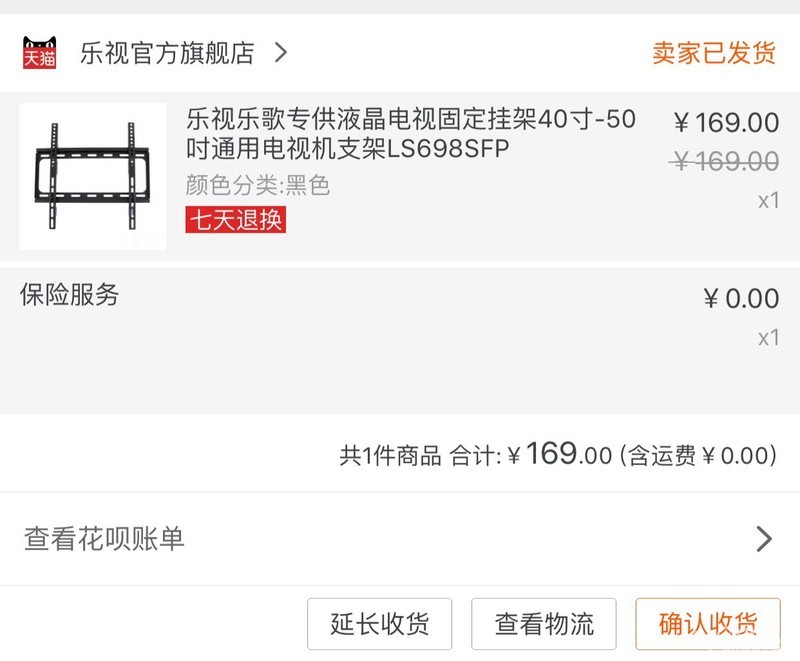Tap the ¥0.00 insurance price
The height and width of the screenshot is (661, 800).
pos(741,298)
